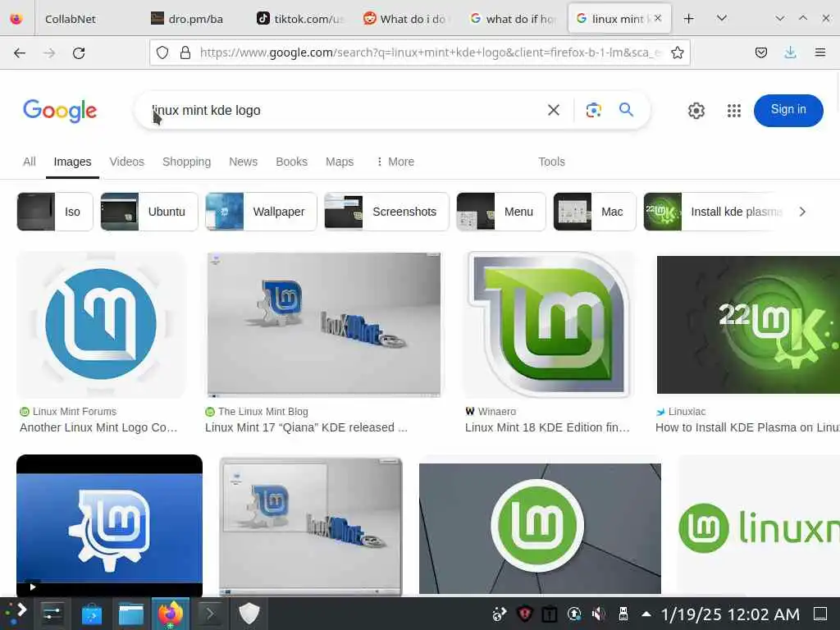Screen dimensions: 840x630
Task: Click the shield tracking protection icon
Action: tap(162, 52)
